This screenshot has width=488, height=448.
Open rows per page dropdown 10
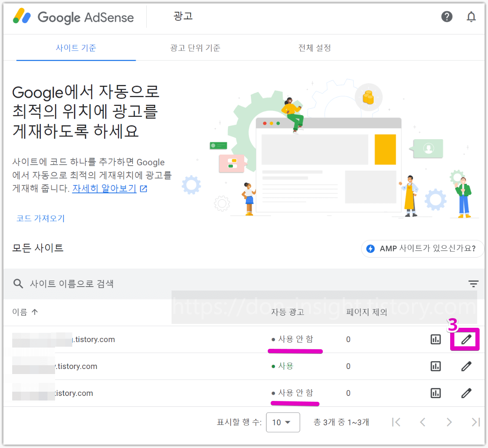[283, 422]
